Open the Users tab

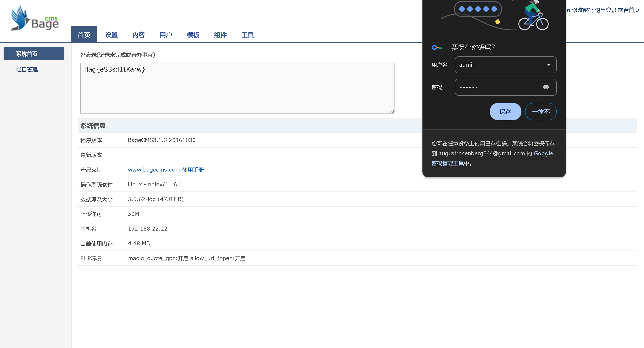point(166,35)
